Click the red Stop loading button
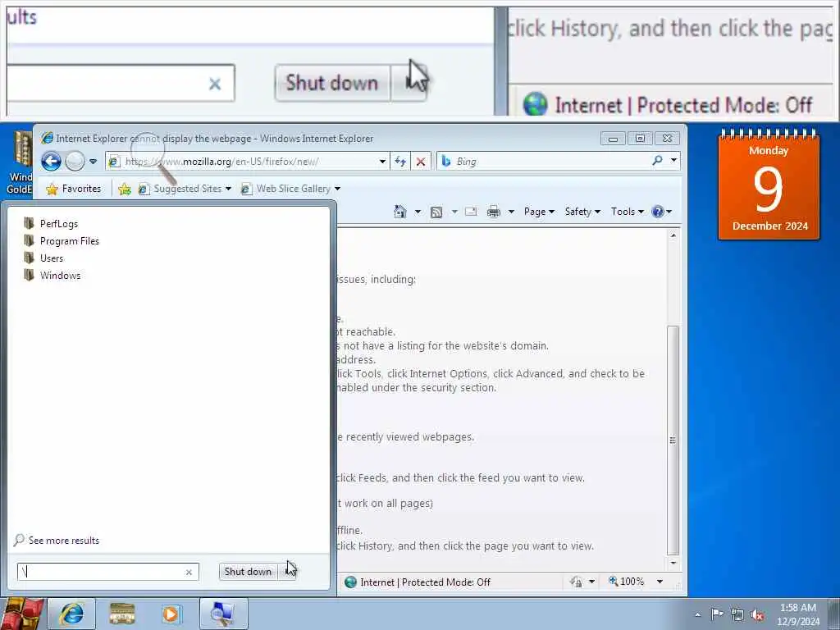 click(421, 162)
